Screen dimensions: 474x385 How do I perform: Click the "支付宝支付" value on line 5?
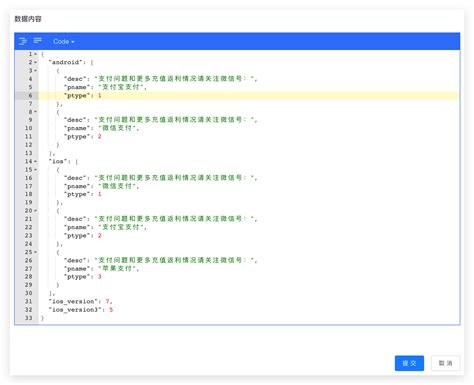[x=121, y=87]
